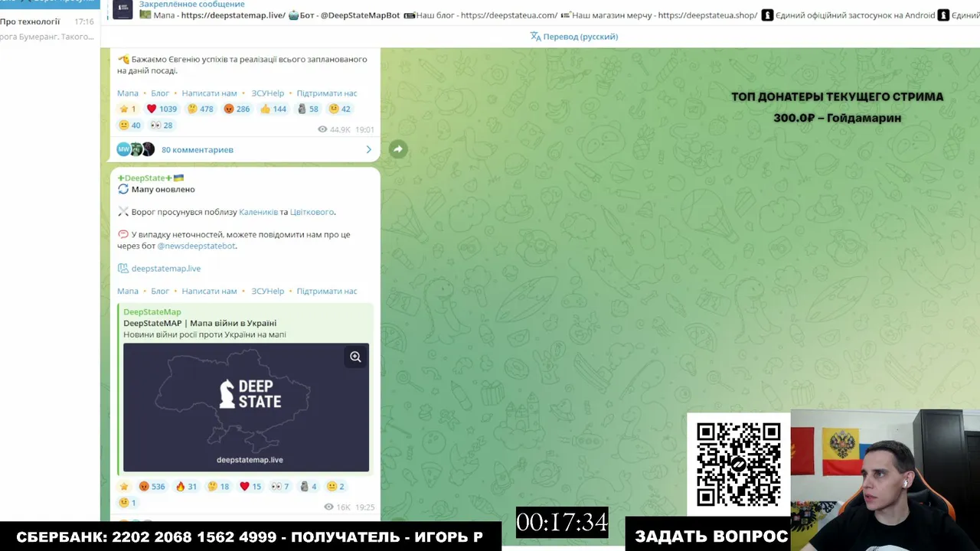Image resolution: width=980 pixels, height=551 pixels.
Task: Add thinking-face reaction showing 18
Action: 219,486
